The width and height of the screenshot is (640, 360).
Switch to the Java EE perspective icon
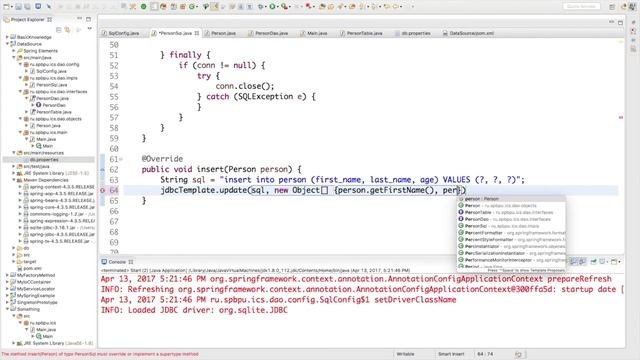tap(624, 7)
